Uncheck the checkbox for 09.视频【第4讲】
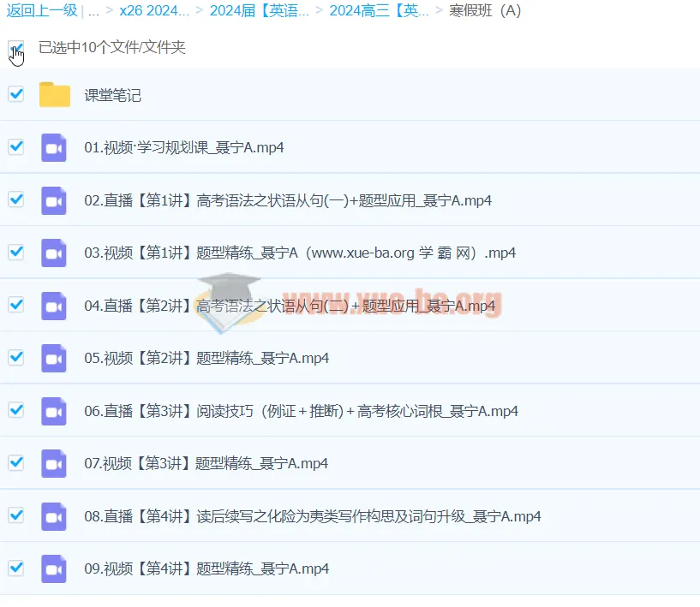 (x=15, y=568)
